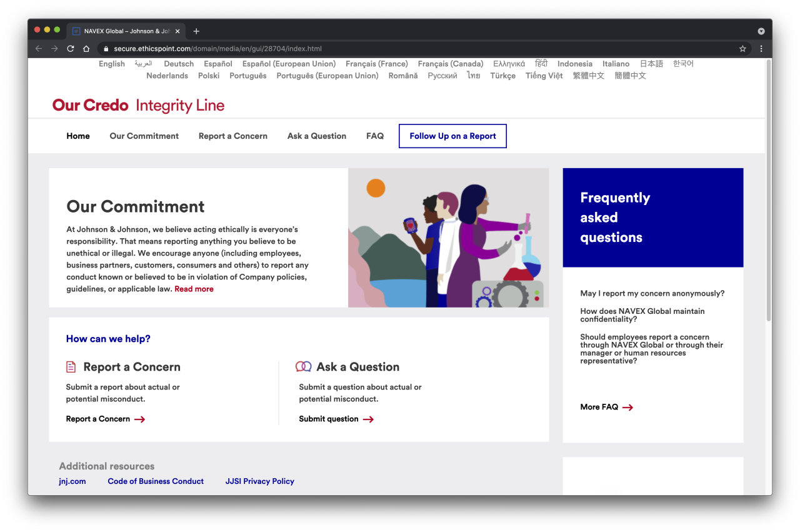Open the profile dropdown at tab bar right

[761, 31]
